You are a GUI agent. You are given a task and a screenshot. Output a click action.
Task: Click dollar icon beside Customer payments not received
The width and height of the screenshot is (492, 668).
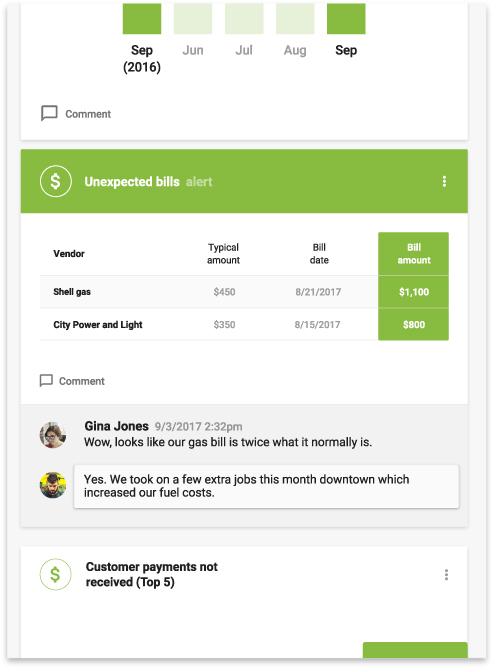point(55,574)
